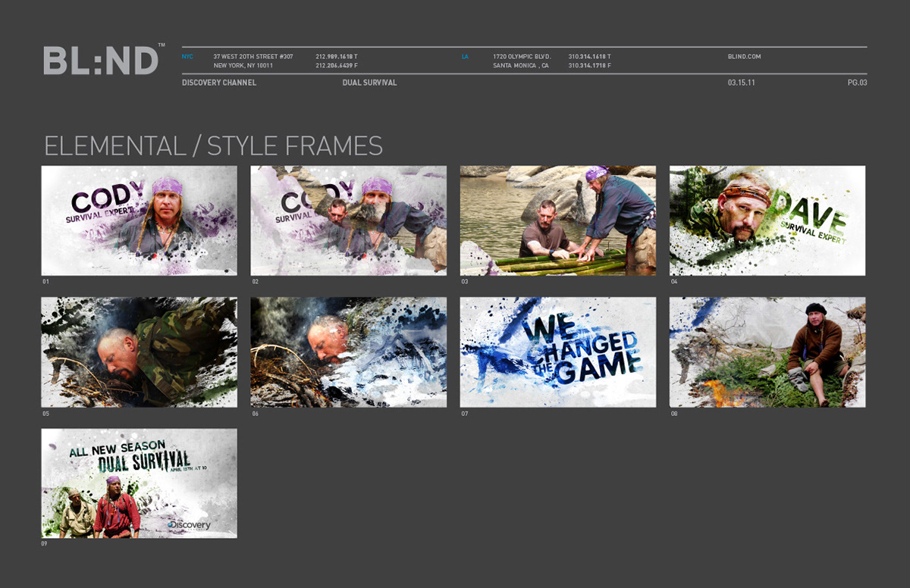
Task: Click the NYC office label
Action: click(187, 57)
